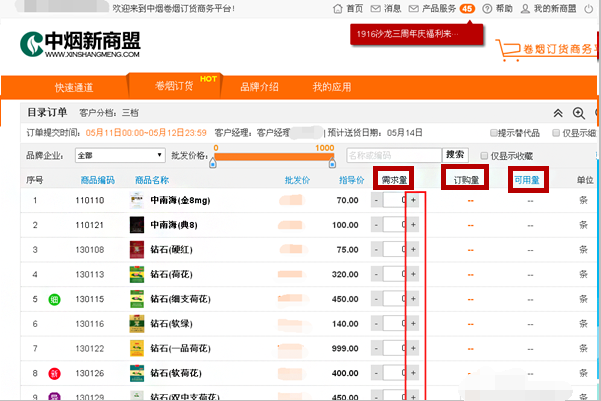
Task: Focus the 名称或编码 search field
Action: [x=394, y=155]
